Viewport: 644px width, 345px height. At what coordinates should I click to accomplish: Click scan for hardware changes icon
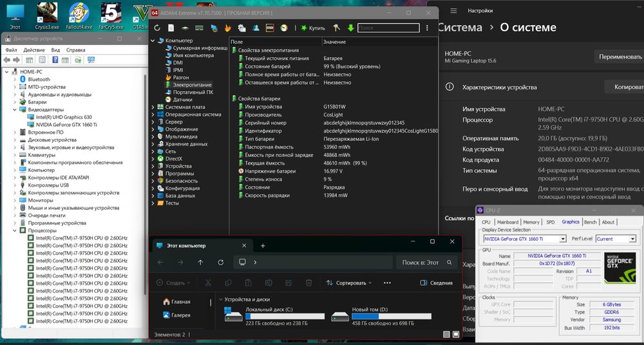point(91,61)
